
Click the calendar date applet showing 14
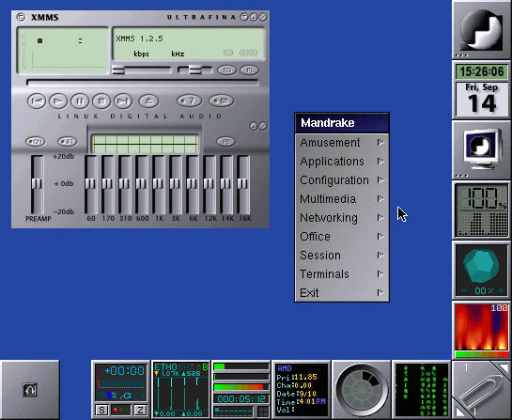[x=482, y=100]
